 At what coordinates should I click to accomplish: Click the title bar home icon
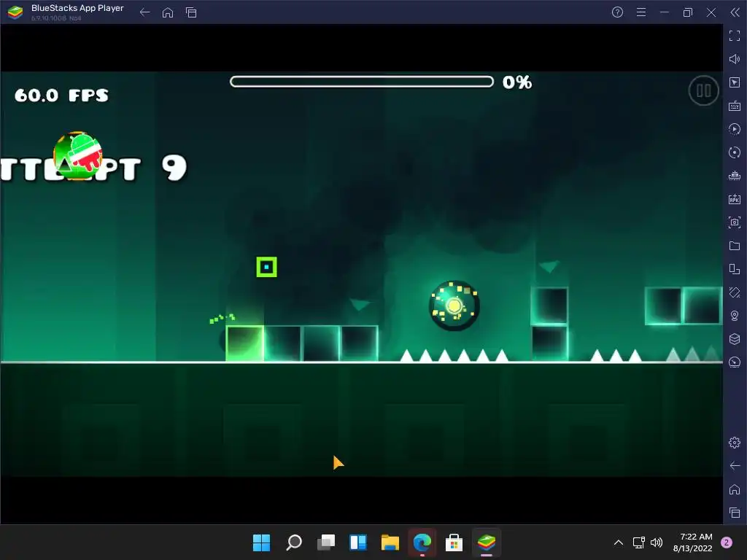168,12
